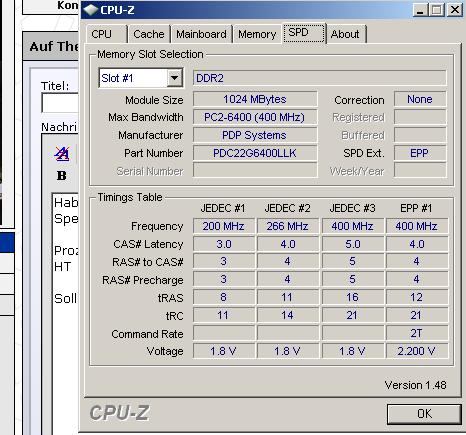Click the PDP Systems manufacturer value
The width and height of the screenshot is (466, 435).
point(255,135)
